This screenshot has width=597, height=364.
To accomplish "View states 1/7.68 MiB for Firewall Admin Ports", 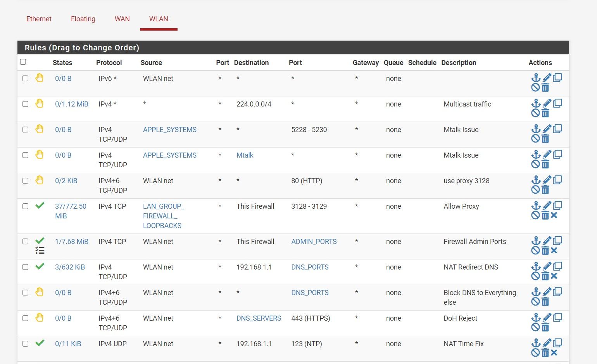I will point(72,242).
